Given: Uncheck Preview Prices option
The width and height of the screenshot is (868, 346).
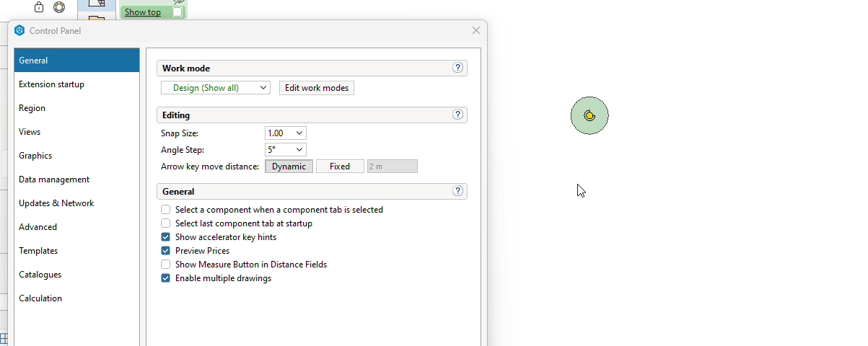Looking at the screenshot, I should 166,251.
